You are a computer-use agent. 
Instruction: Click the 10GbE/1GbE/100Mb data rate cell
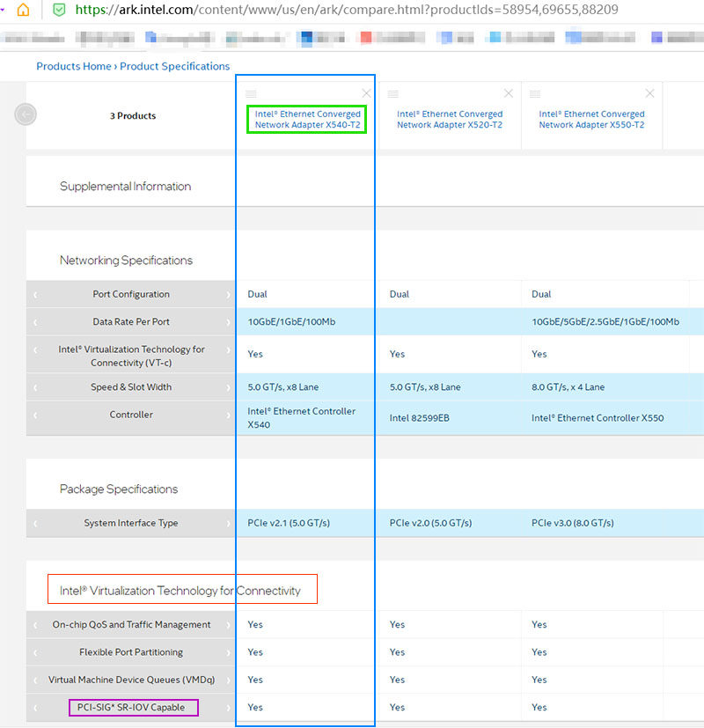(291, 322)
